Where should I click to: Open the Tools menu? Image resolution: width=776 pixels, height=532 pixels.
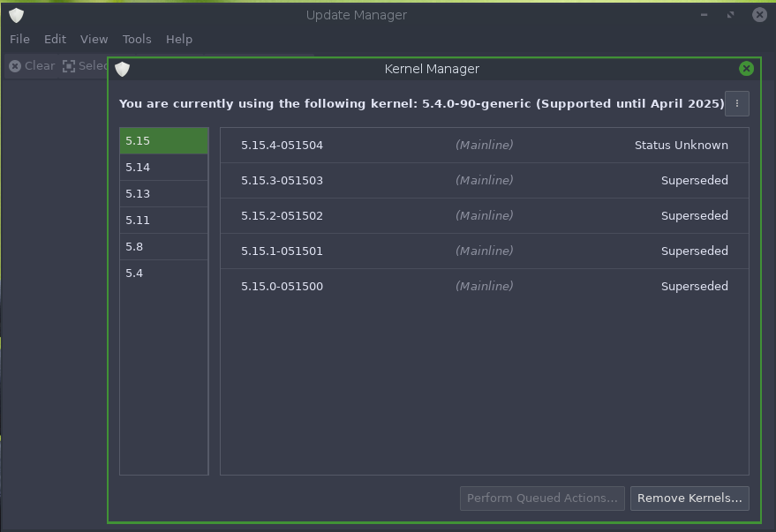[x=137, y=40]
